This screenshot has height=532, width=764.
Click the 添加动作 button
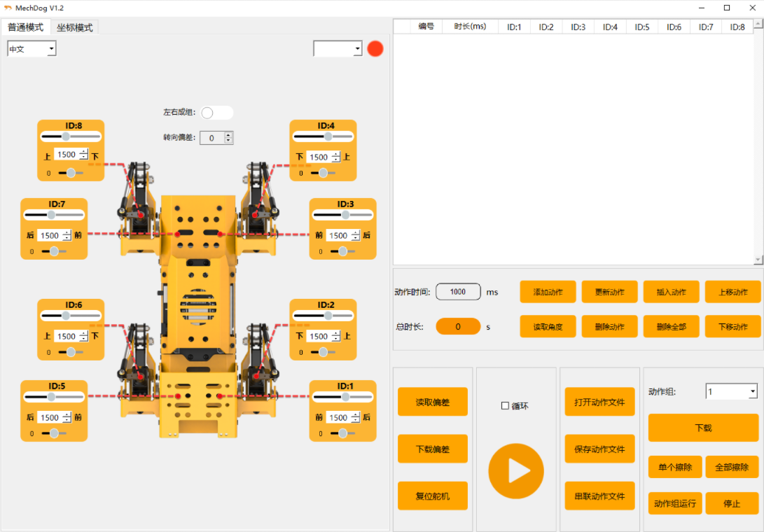click(x=548, y=292)
